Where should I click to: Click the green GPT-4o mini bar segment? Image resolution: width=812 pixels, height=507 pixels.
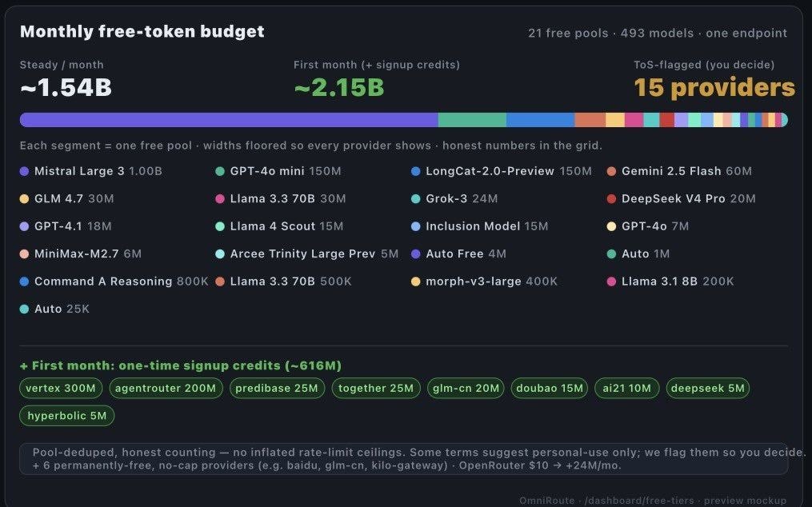tap(472, 120)
